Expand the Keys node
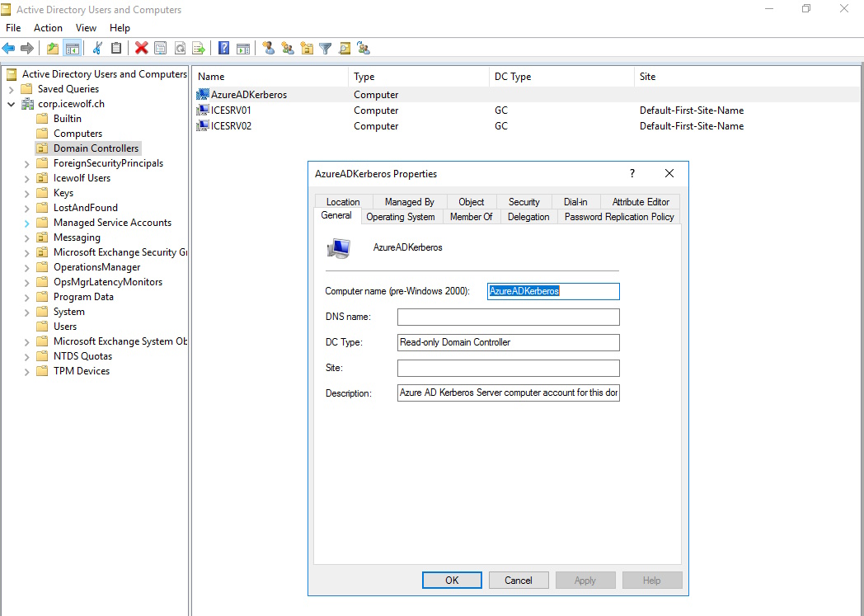The image size is (864, 616). pos(26,194)
